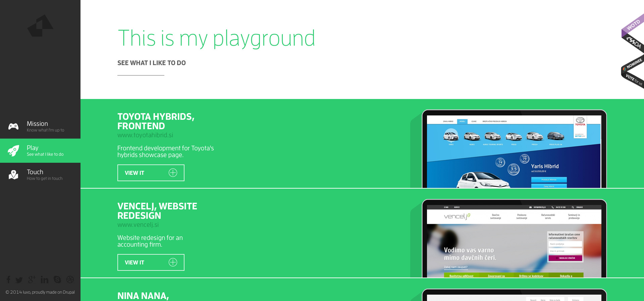This screenshot has height=301, width=644.
Task: Click plus circle in Toyota VIEW IT button
Action: coord(173,172)
